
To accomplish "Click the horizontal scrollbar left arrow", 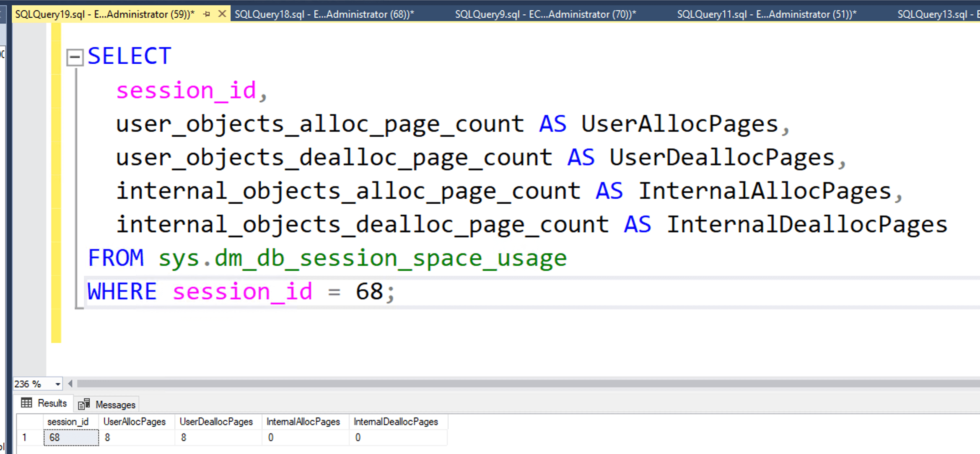I will tap(70, 384).
